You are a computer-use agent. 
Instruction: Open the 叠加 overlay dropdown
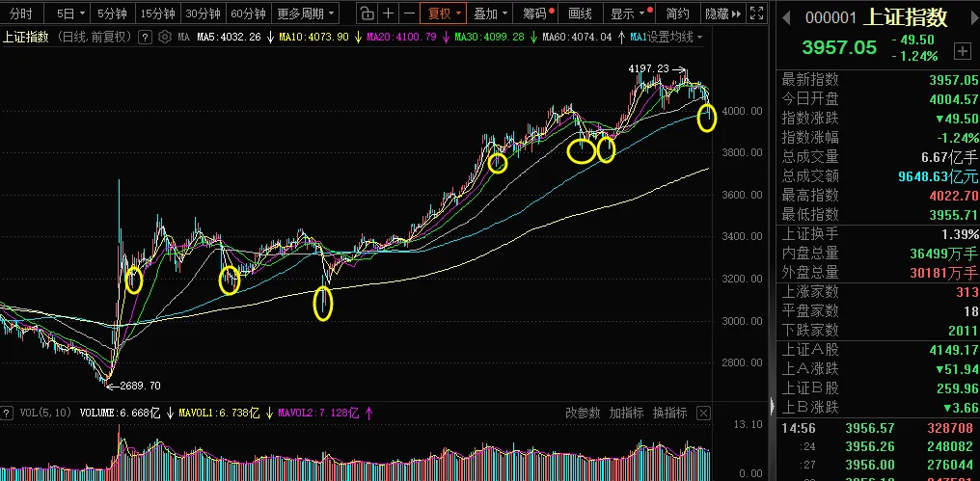[x=491, y=13]
